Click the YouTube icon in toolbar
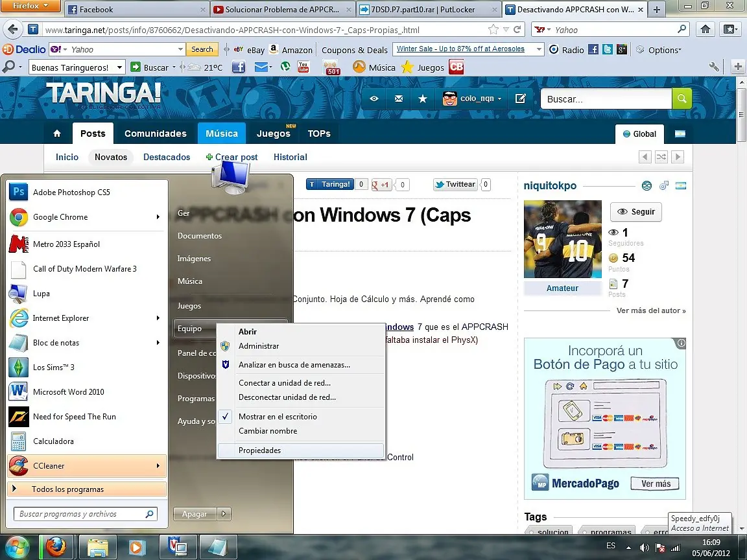 point(303,67)
